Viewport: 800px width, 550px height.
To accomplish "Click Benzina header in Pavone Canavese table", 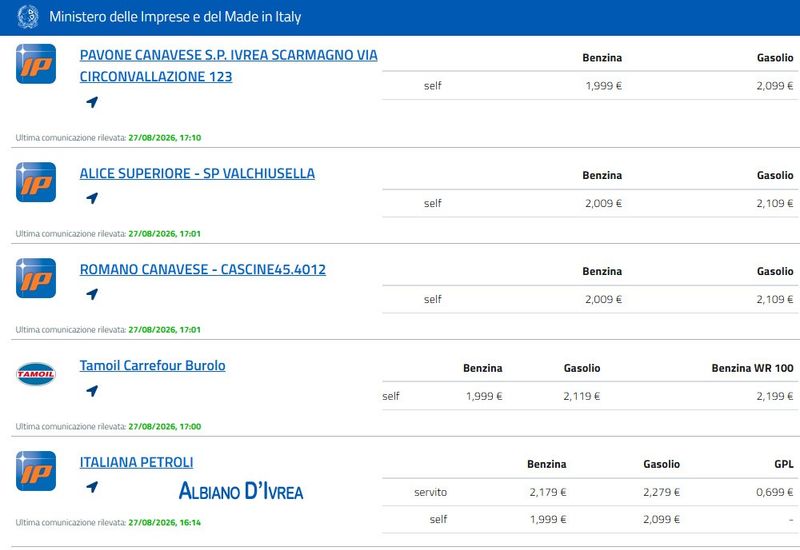I will coord(602,58).
